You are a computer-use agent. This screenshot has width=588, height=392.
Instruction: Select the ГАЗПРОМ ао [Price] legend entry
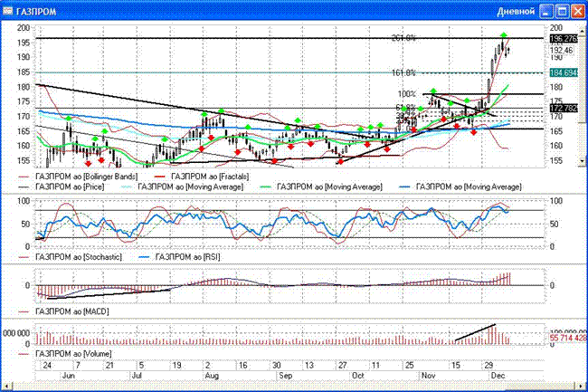click(x=62, y=186)
